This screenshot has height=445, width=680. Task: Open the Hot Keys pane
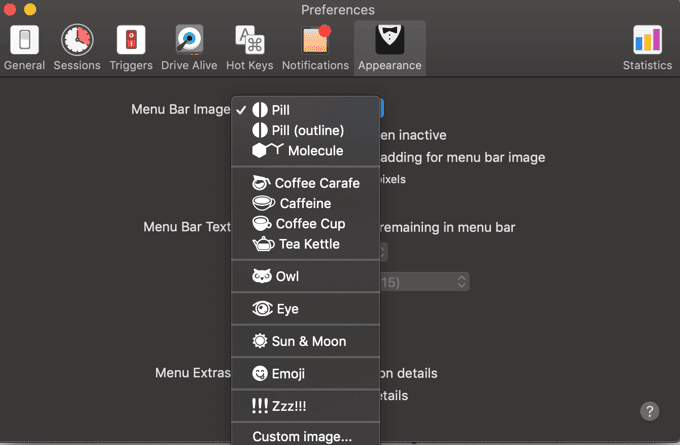pos(250,48)
